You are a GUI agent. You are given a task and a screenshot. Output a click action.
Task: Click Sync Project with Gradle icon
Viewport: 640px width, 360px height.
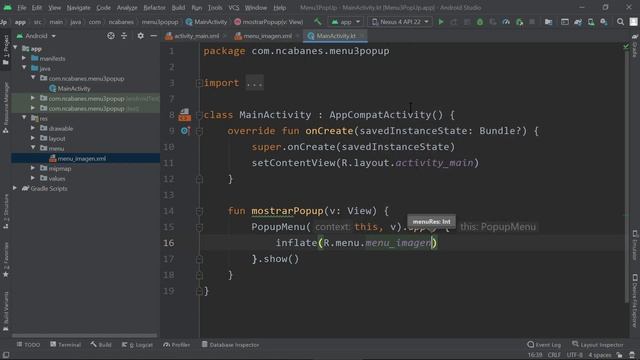click(578, 22)
